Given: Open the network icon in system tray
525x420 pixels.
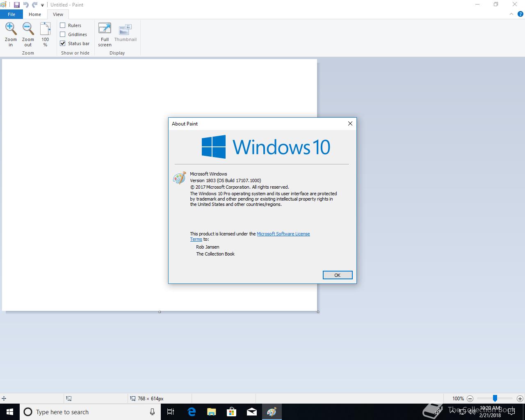Looking at the screenshot, I should 462,412.
